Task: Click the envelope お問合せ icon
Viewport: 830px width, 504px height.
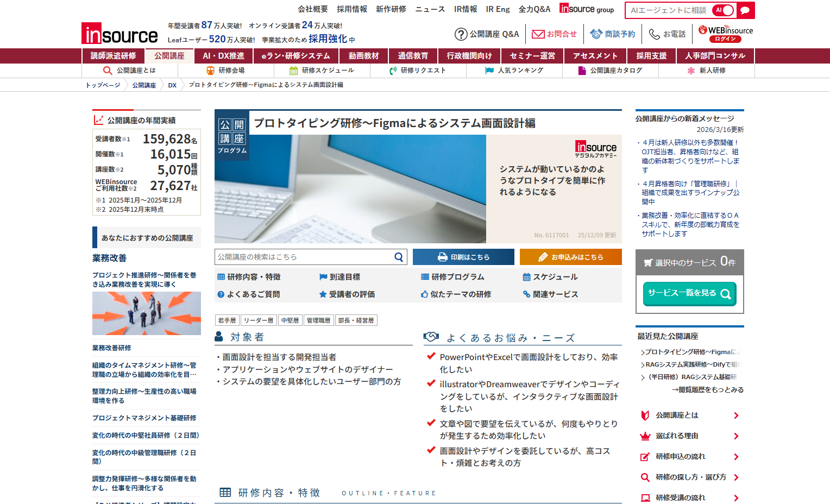Action: (x=538, y=34)
